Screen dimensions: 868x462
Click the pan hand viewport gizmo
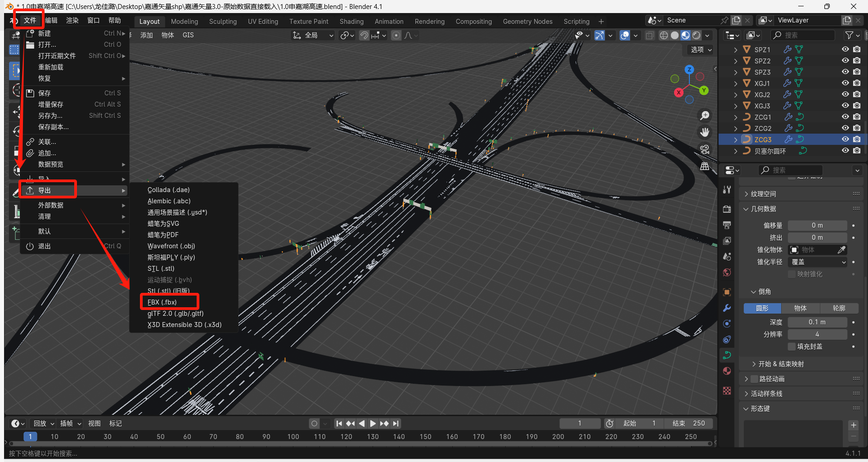click(x=705, y=132)
